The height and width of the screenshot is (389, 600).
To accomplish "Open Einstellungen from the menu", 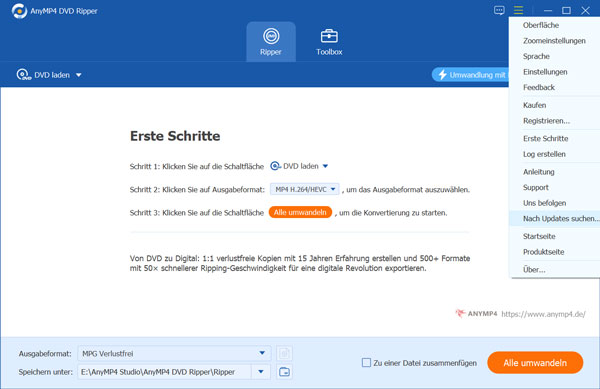I will (x=545, y=72).
